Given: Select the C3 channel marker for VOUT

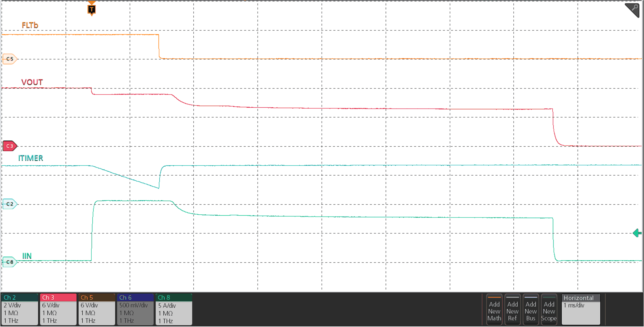Looking at the screenshot, I should (x=9, y=146).
